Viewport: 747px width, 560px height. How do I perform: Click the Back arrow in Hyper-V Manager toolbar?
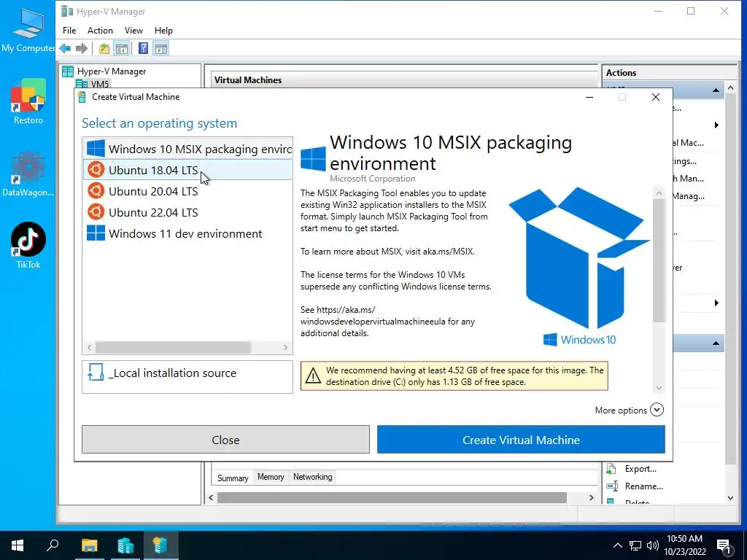tap(65, 48)
